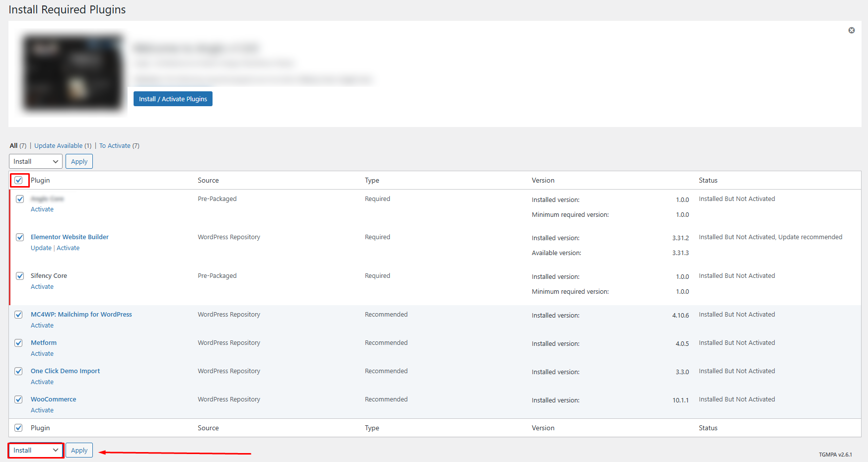Click Activate under MC4WP Mailchimp
The width and height of the screenshot is (868, 462).
pyautogui.click(x=42, y=326)
